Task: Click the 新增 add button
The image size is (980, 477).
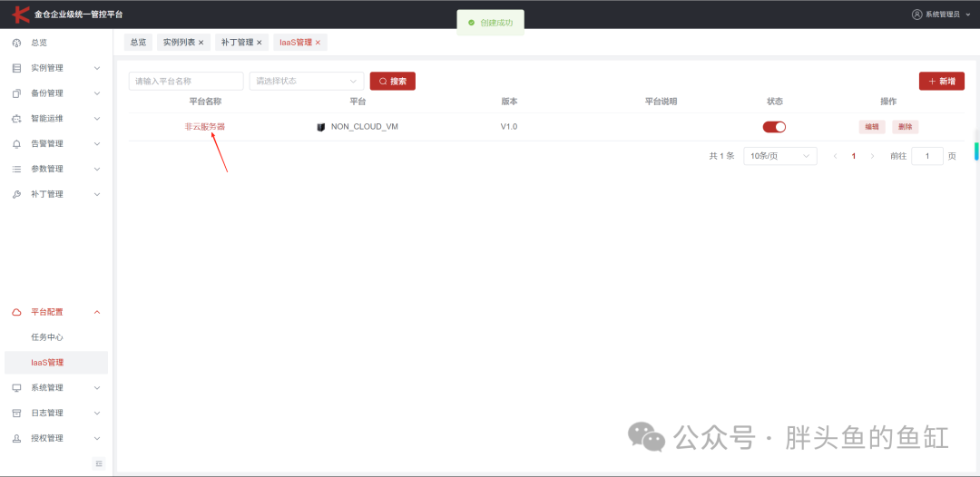Action: (941, 82)
